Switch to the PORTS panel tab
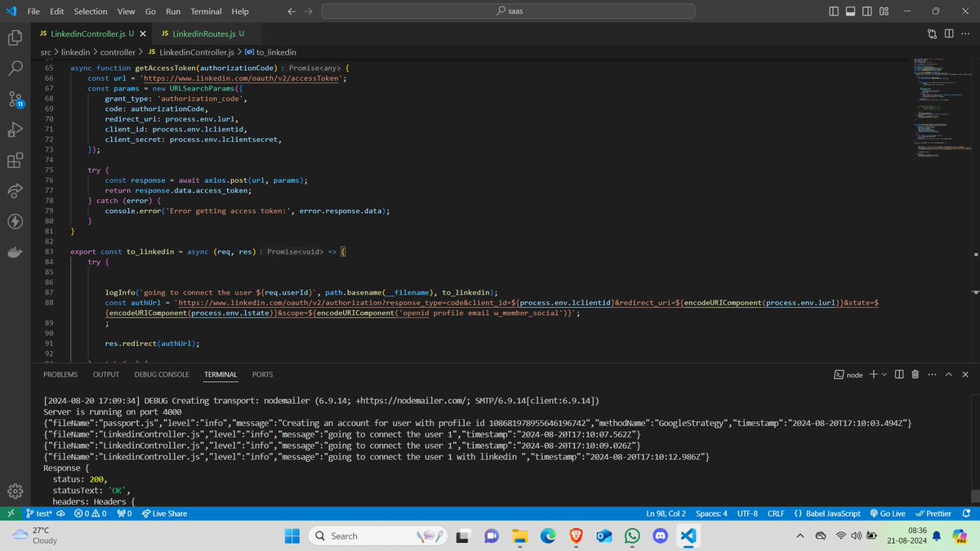Screen dimensions: 980x551 click(263, 374)
